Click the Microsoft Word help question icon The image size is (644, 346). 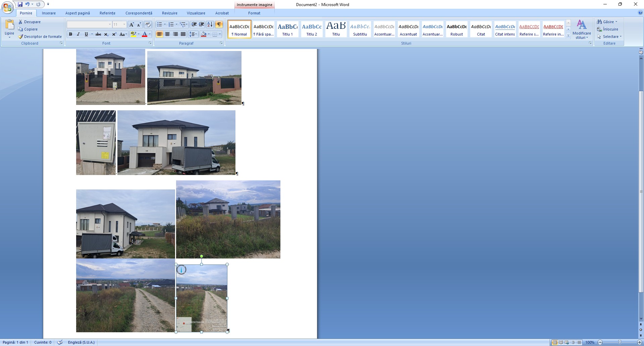click(640, 13)
